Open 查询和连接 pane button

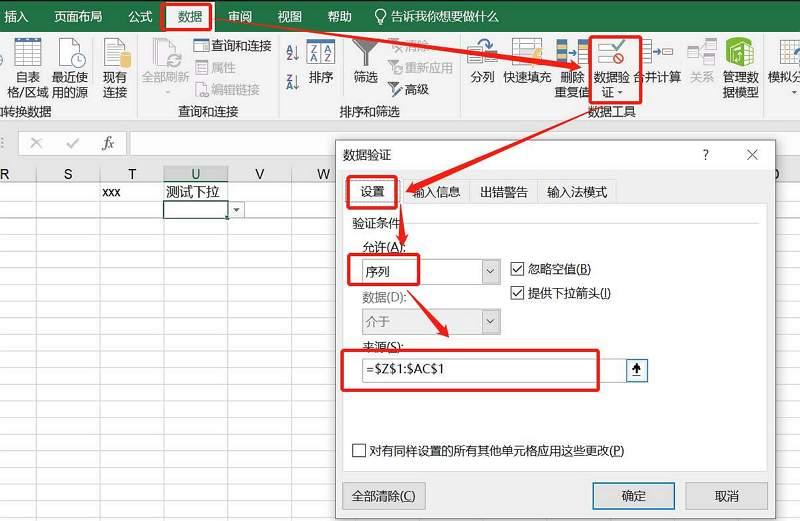click(x=233, y=45)
